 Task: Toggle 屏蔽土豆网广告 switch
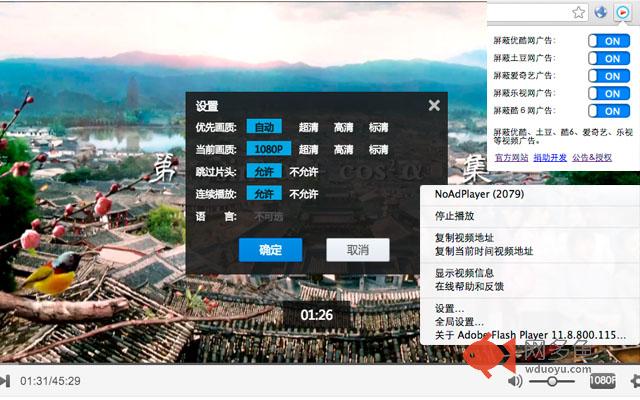point(609,58)
